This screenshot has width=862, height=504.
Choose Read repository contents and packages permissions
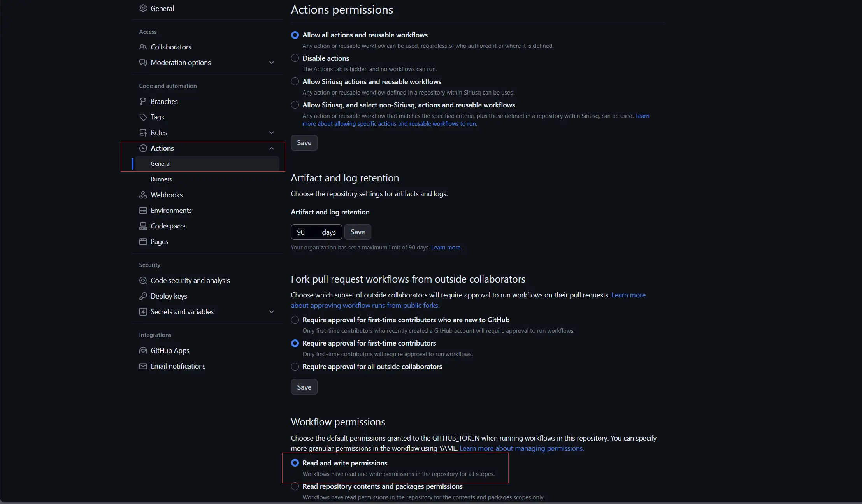click(x=295, y=486)
